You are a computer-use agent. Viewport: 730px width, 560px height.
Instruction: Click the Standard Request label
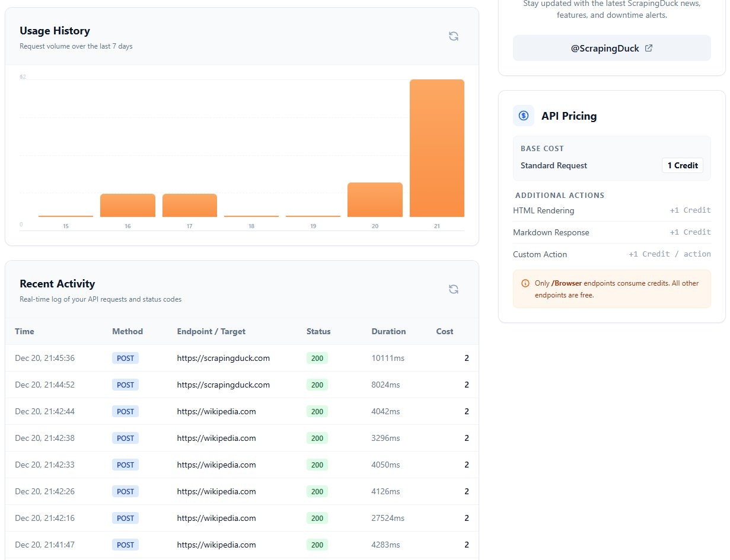click(x=554, y=165)
